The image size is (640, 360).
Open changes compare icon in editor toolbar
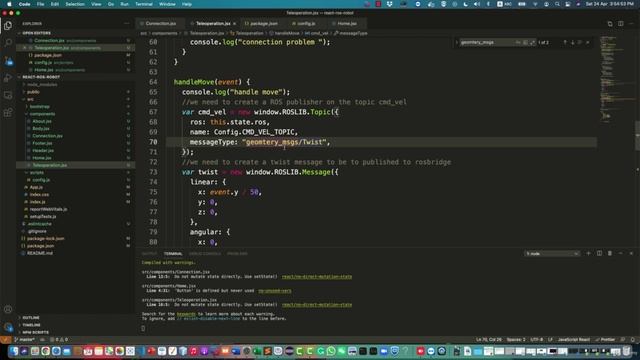click(610, 24)
